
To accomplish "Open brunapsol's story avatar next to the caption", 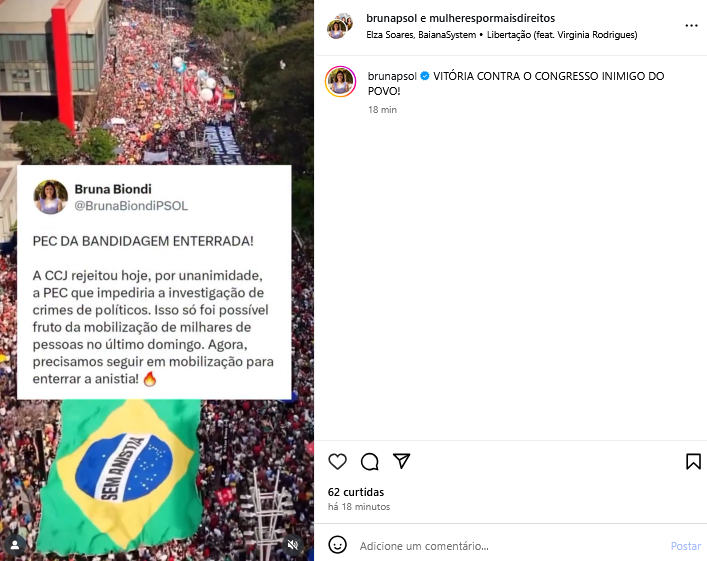I will pos(340,82).
